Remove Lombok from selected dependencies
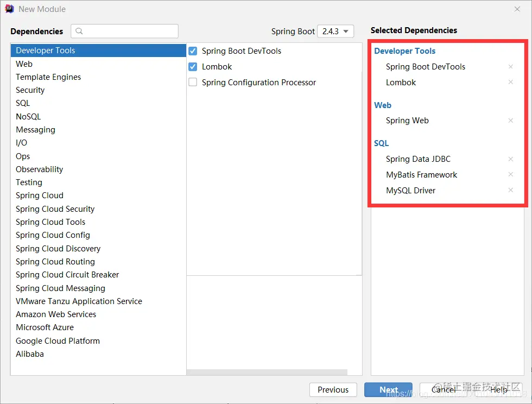This screenshot has width=532, height=404. 511,82
